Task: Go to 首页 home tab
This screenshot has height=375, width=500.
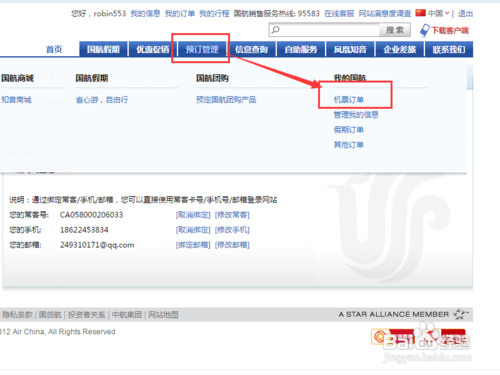Action: (54, 49)
